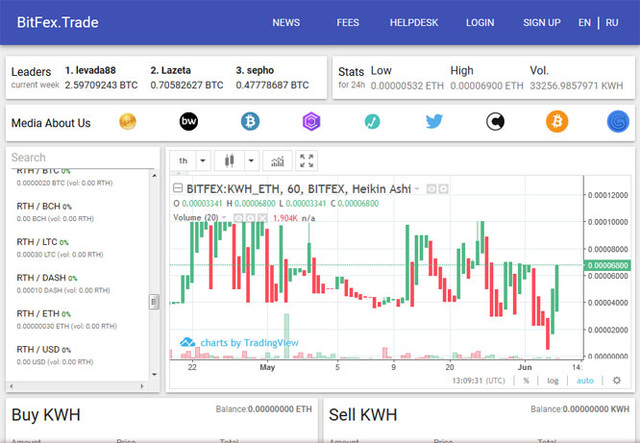Open the LOGIN page

480,22
